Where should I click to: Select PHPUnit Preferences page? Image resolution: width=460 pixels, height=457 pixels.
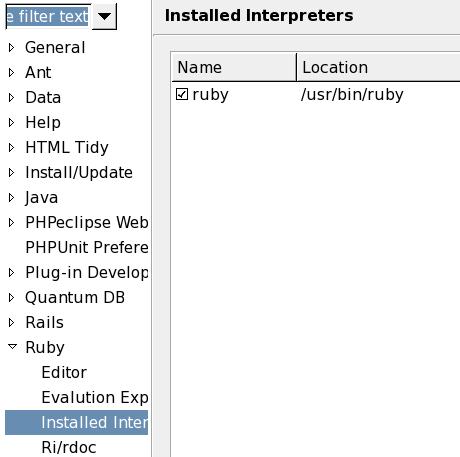point(87,248)
